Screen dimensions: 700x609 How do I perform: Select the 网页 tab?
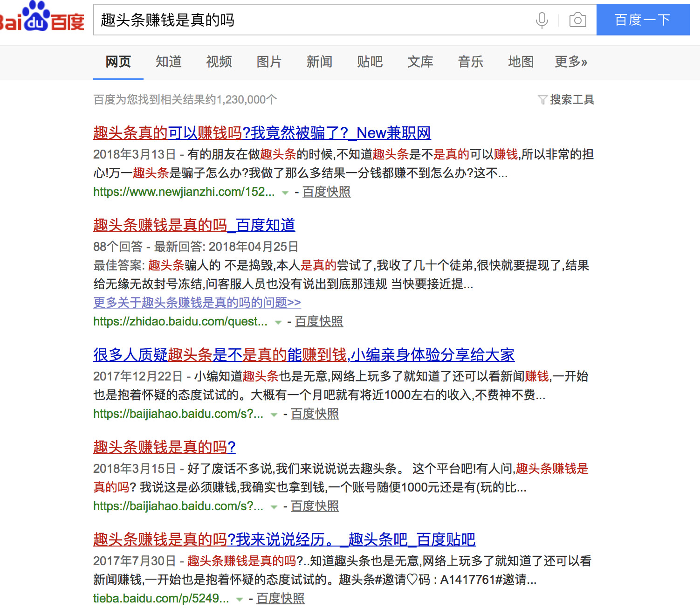[118, 62]
